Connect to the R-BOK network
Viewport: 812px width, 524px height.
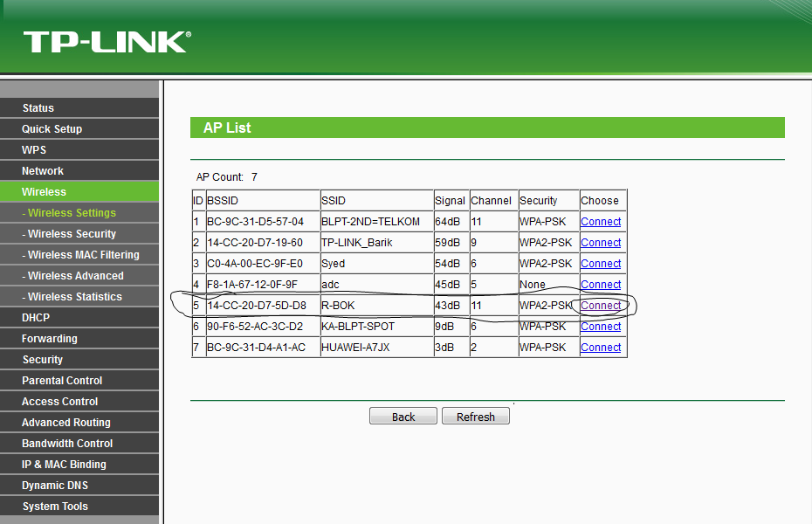[601, 306]
